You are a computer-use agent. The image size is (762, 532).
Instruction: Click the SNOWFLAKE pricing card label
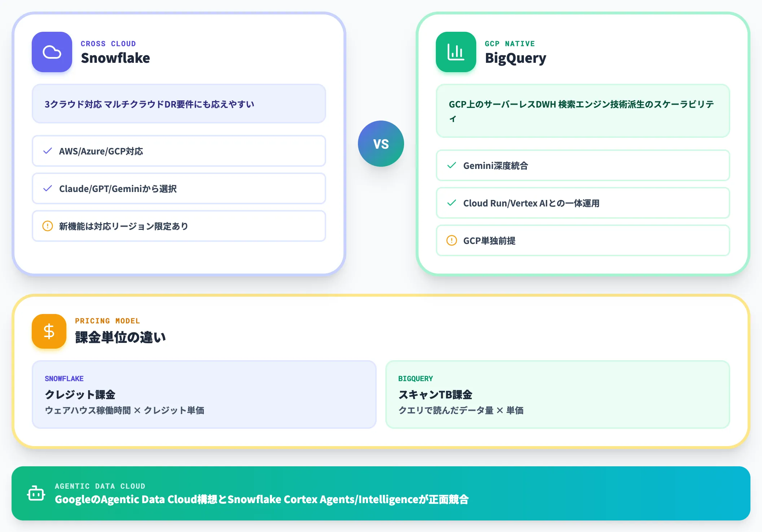64,379
